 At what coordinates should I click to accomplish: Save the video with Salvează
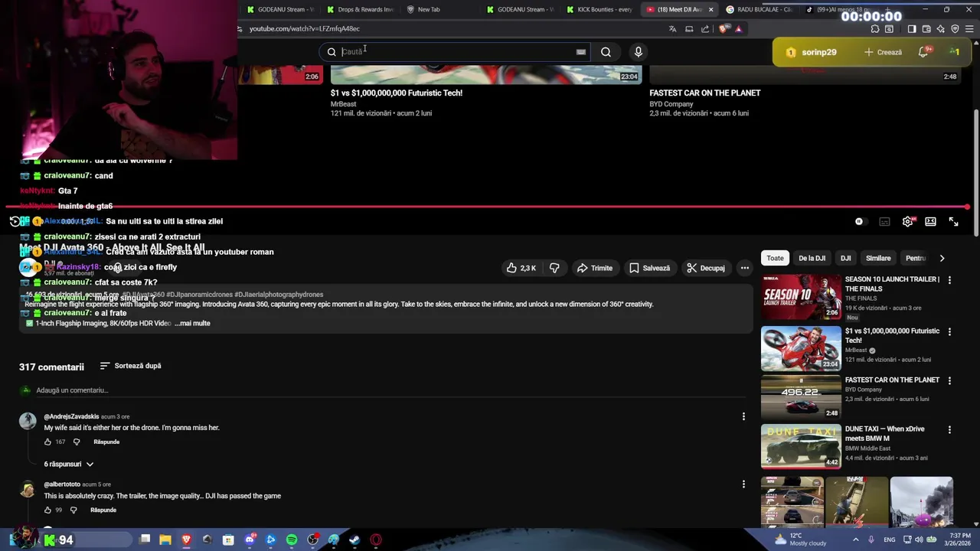[649, 268]
